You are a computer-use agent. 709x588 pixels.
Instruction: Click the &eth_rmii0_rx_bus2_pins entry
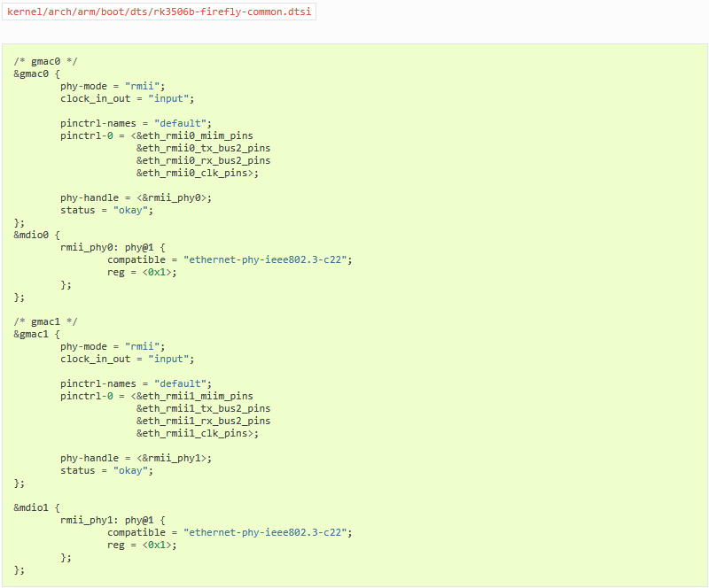click(x=204, y=160)
